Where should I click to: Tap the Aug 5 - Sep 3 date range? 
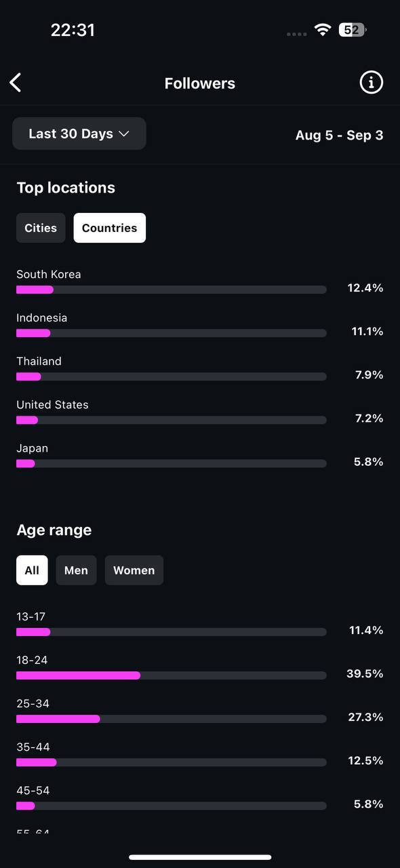click(339, 135)
